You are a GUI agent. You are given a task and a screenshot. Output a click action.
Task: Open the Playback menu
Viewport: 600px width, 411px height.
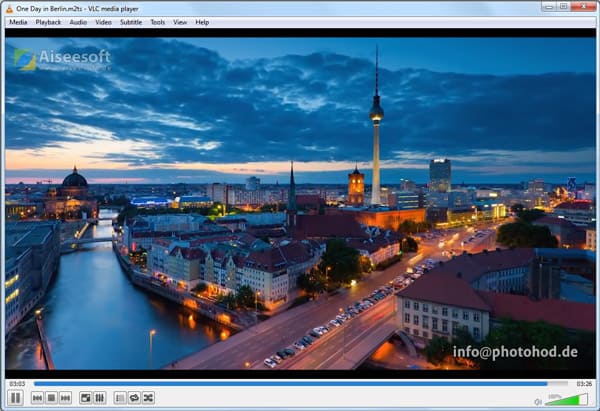(x=48, y=22)
